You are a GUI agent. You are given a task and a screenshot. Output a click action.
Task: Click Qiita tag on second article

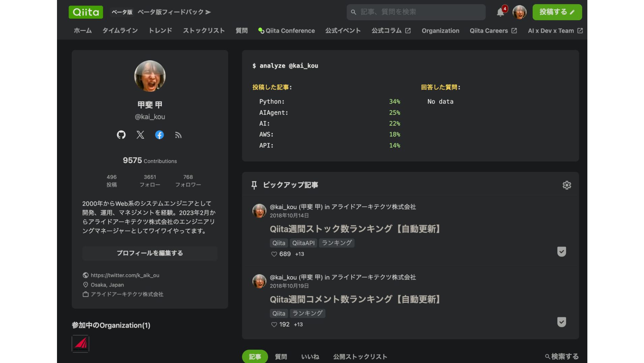click(x=279, y=313)
